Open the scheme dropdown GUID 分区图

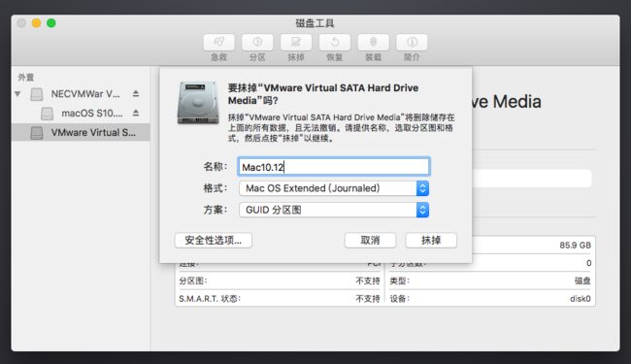click(334, 210)
